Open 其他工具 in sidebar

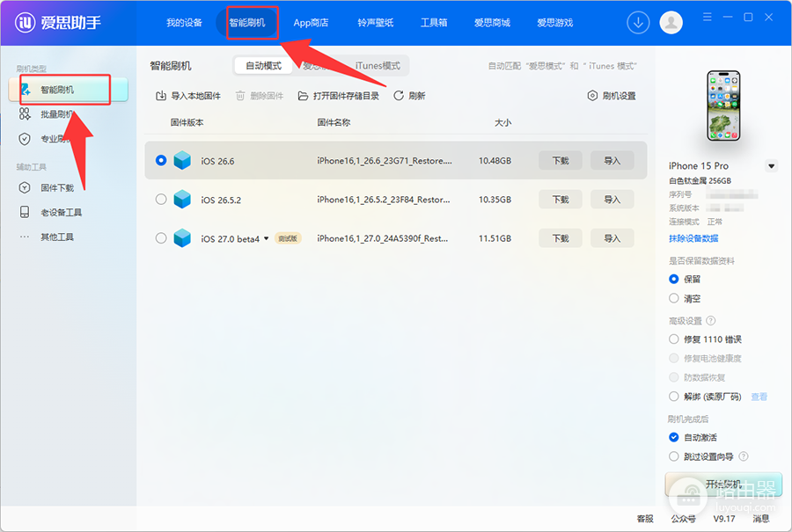57,237
